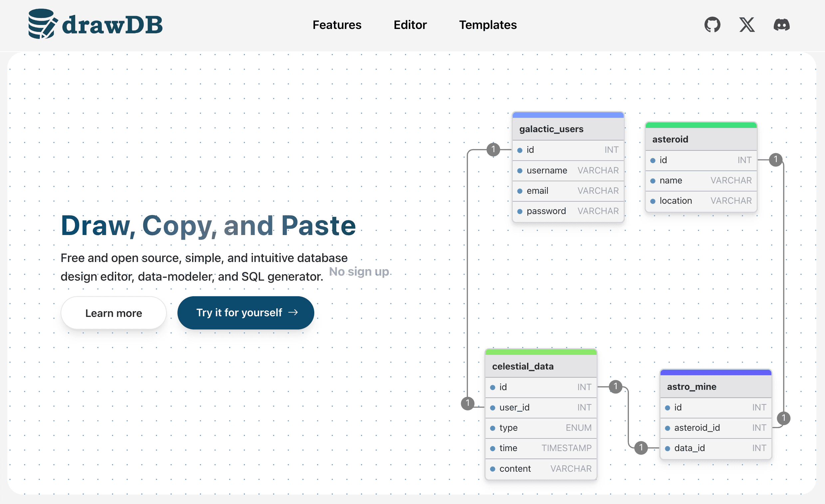Image resolution: width=825 pixels, height=504 pixels.
Task: Click the galactic_users blue color header
Action: [568, 115]
